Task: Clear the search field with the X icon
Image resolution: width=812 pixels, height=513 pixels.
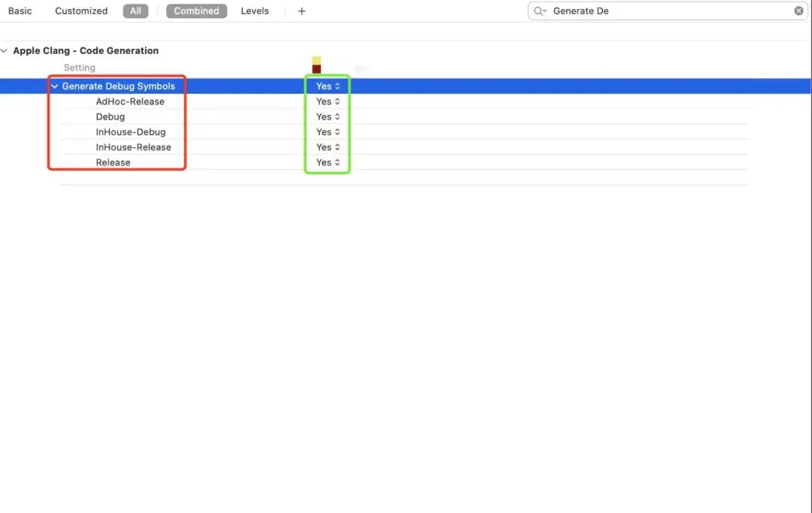Action: coord(798,11)
